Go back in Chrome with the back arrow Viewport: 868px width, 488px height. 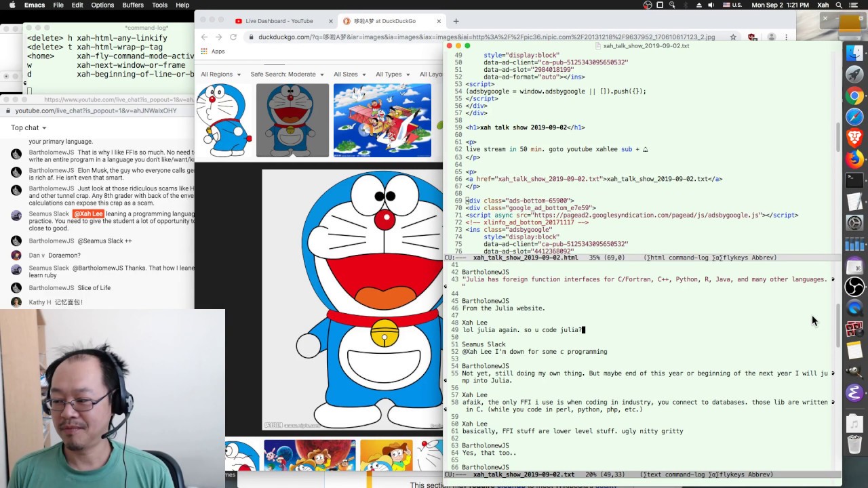click(204, 37)
